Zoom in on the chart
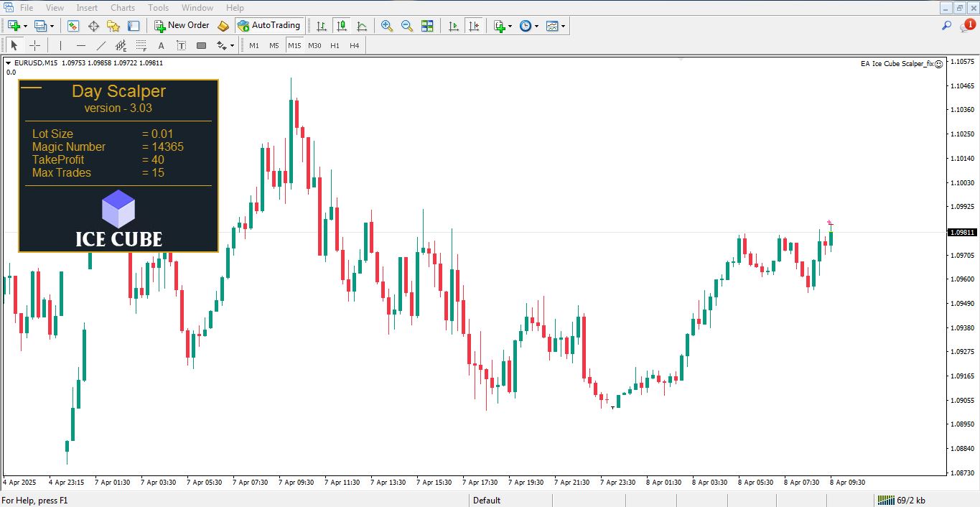Screen dimensions: 980x507 387,26
